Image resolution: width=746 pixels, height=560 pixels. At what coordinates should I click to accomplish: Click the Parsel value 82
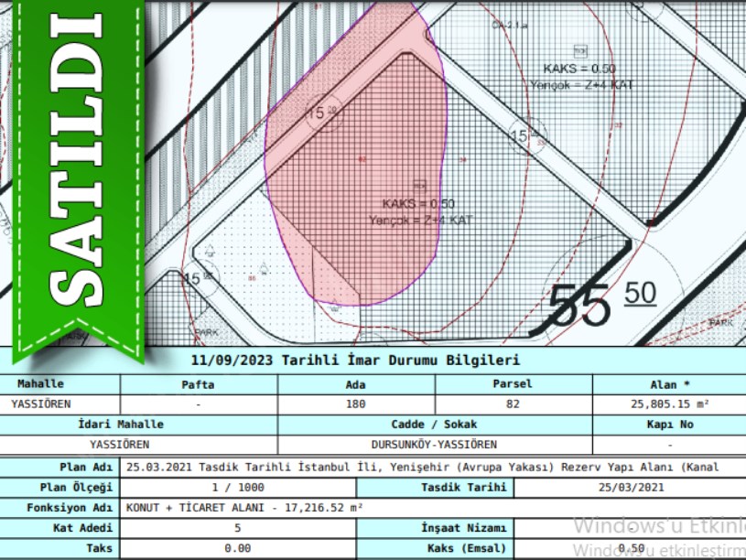(x=513, y=404)
